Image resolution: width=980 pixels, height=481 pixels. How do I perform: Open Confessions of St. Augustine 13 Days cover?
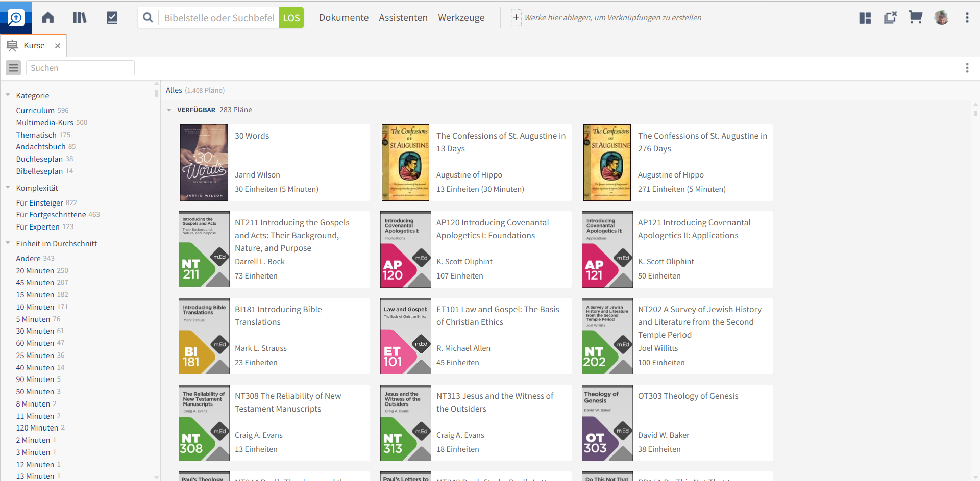405,163
